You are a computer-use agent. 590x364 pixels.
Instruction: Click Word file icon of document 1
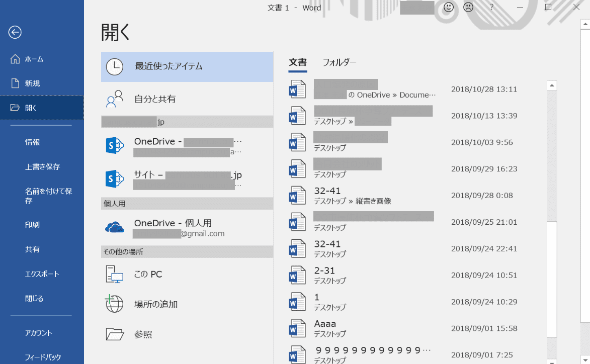297,302
